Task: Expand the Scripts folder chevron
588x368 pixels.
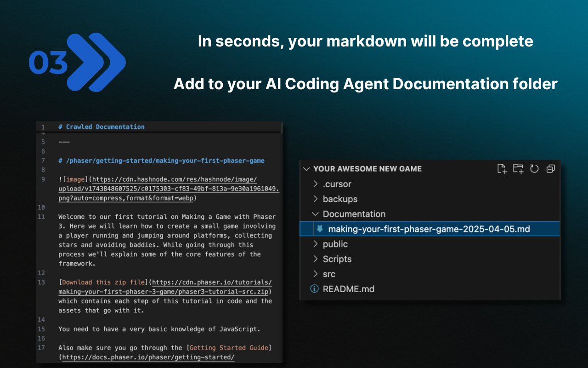Action: [315, 259]
